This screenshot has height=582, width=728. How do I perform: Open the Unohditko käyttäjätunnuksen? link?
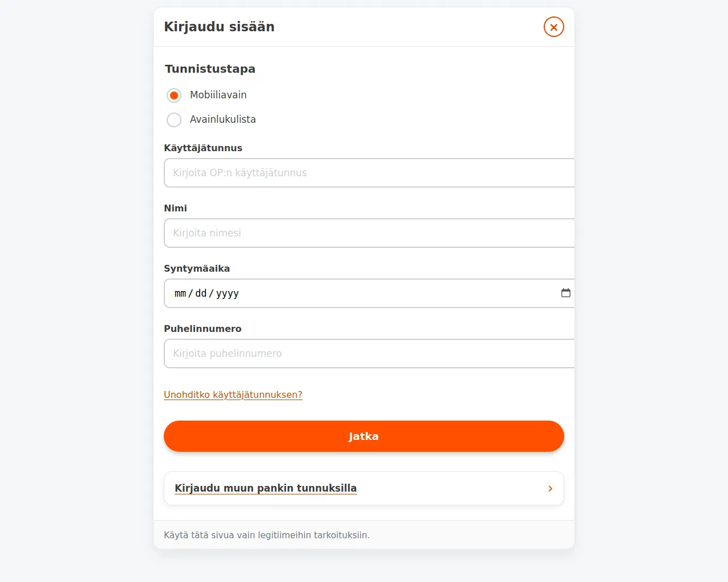click(233, 394)
